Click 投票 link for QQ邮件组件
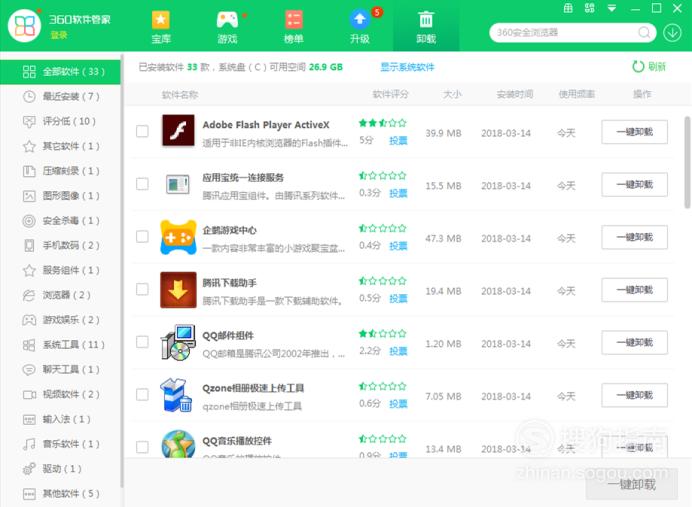This screenshot has width=692, height=507. click(398, 351)
